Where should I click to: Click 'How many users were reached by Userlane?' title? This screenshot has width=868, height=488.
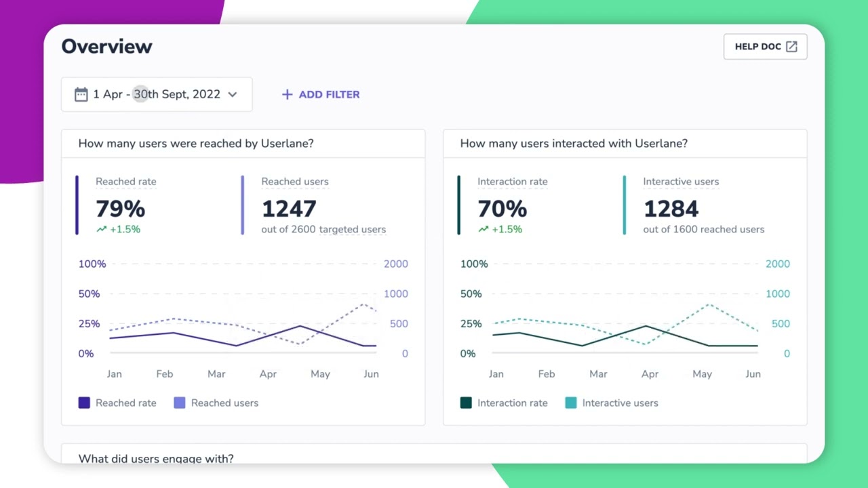(x=196, y=144)
